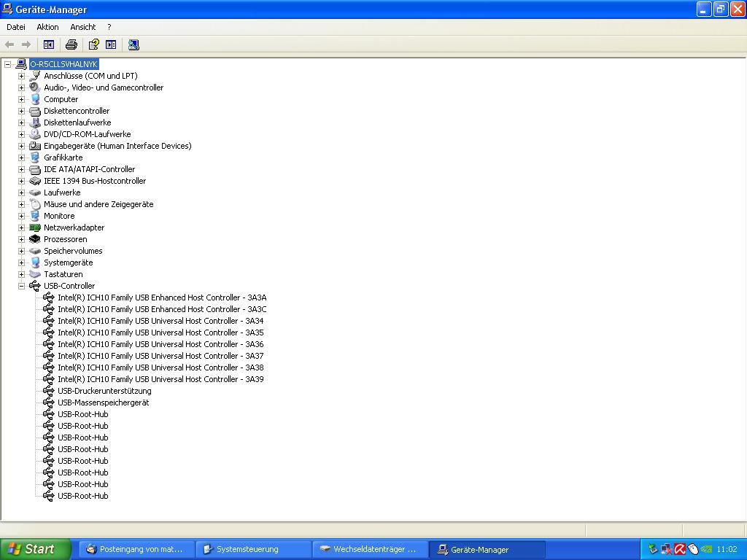Expand the Monitore node
Screen dimensions: 747x560
pyautogui.click(x=21, y=216)
